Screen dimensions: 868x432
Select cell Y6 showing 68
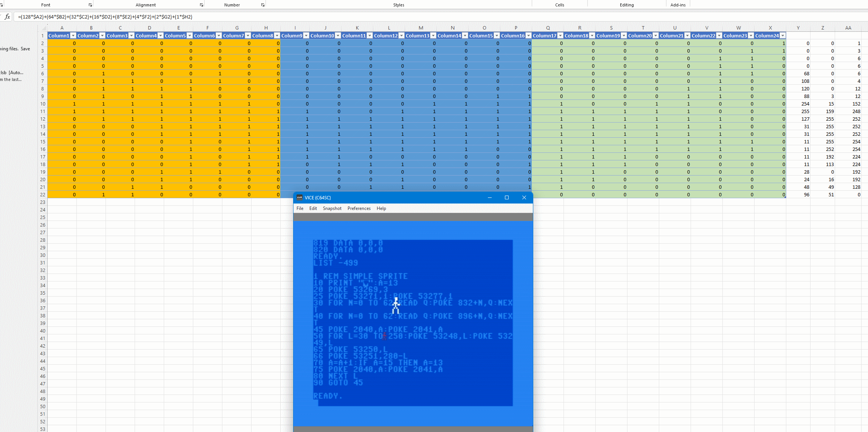pos(798,73)
